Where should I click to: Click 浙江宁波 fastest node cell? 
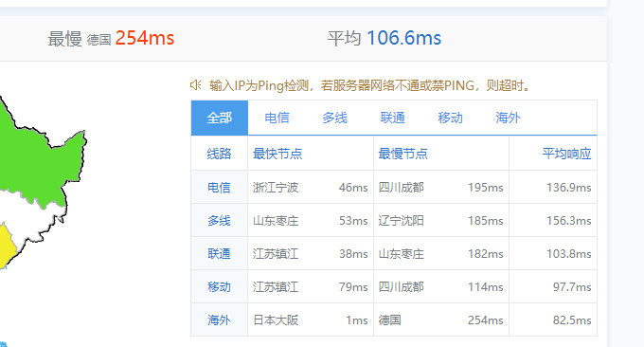276,188
